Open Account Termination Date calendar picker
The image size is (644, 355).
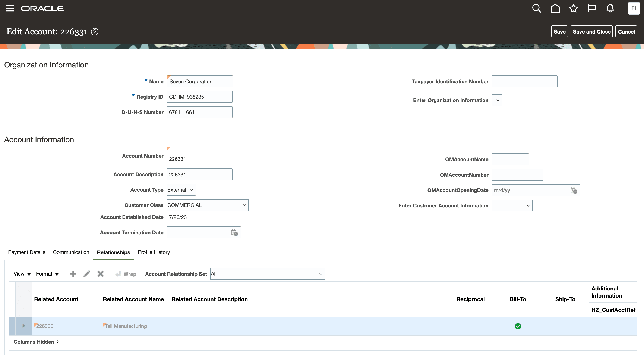pos(234,232)
